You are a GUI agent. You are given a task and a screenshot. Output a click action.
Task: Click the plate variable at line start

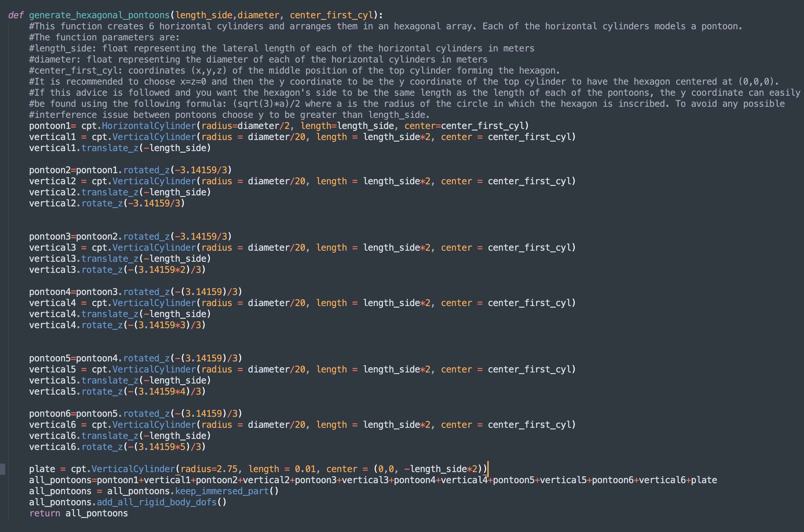[42, 469]
